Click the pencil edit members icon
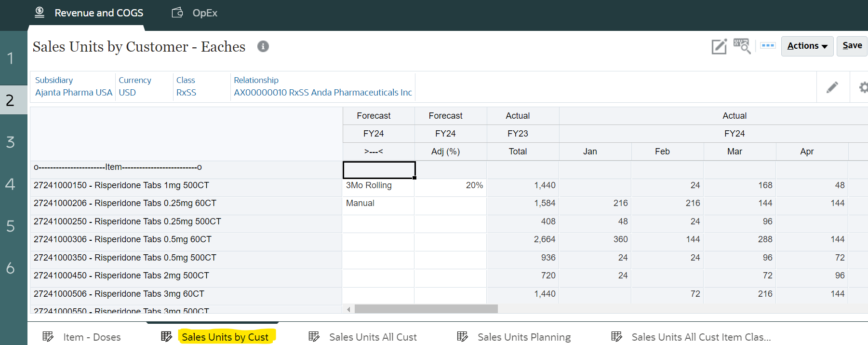The image size is (868, 345). tap(832, 87)
